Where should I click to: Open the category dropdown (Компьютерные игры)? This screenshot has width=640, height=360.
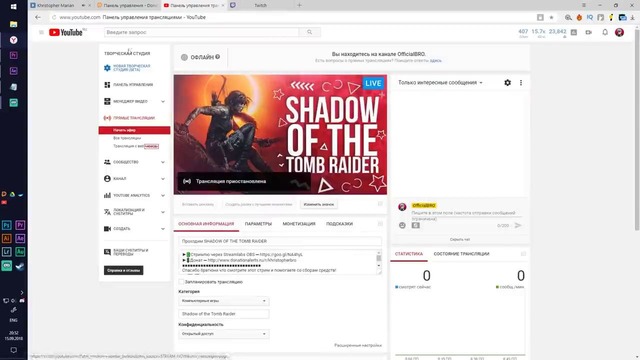click(224, 301)
